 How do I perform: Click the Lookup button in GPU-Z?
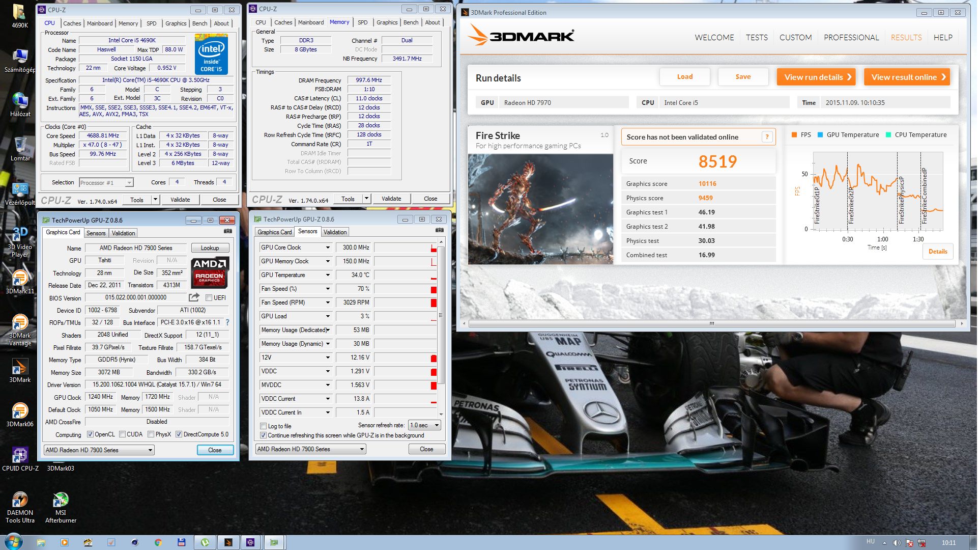click(x=210, y=248)
